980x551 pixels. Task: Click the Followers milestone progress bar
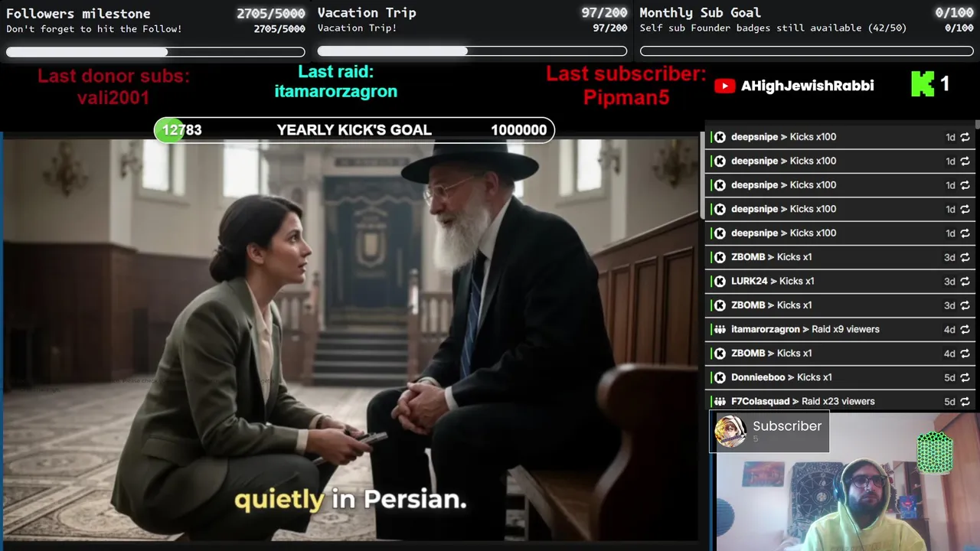point(155,52)
